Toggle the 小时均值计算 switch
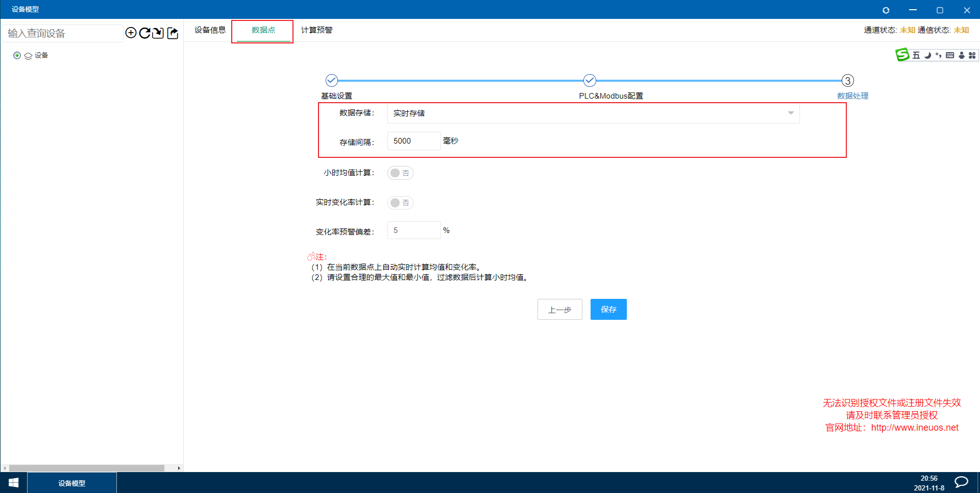 pos(400,173)
